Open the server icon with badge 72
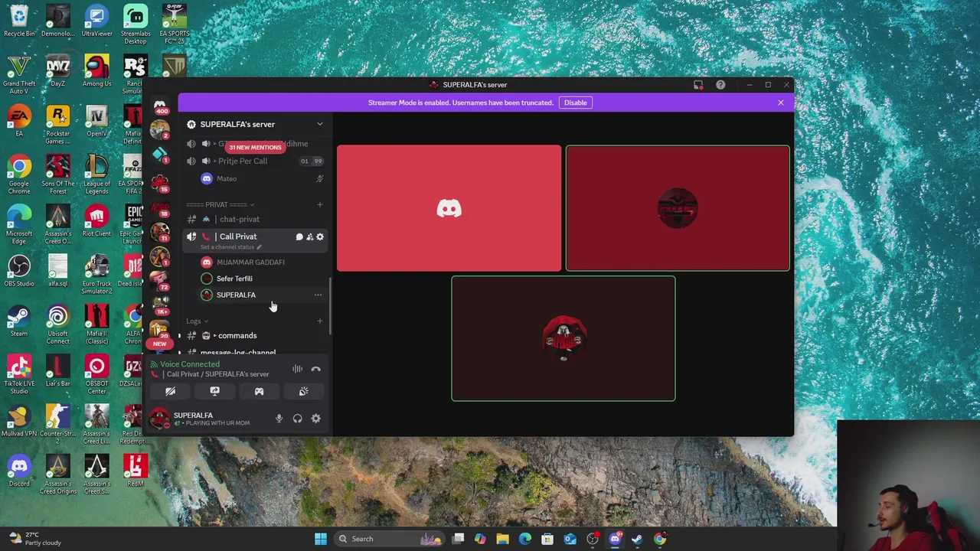Viewport: 980px width, 551px height. click(x=159, y=281)
